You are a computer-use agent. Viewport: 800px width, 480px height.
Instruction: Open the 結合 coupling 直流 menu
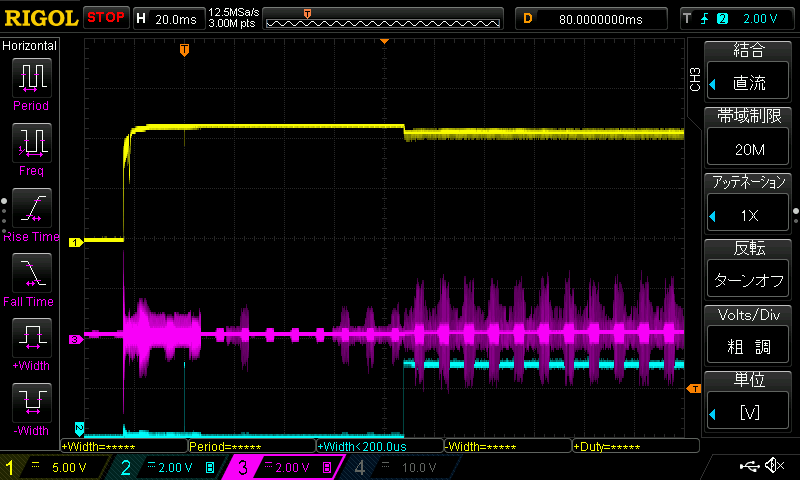tap(748, 71)
